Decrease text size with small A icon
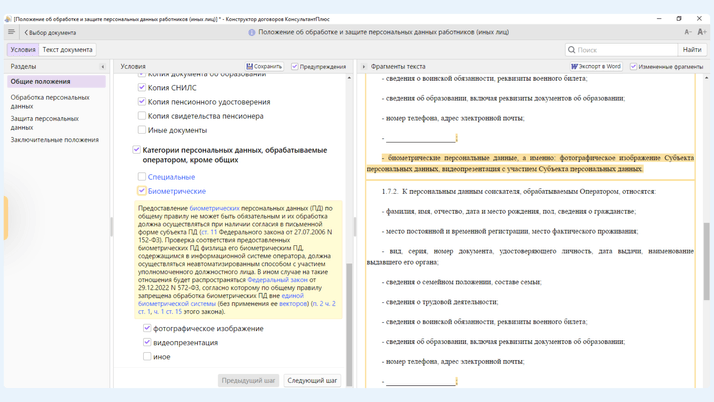The width and height of the screenshot is (714, 402). pyautogui.click(x=688, y=32)
